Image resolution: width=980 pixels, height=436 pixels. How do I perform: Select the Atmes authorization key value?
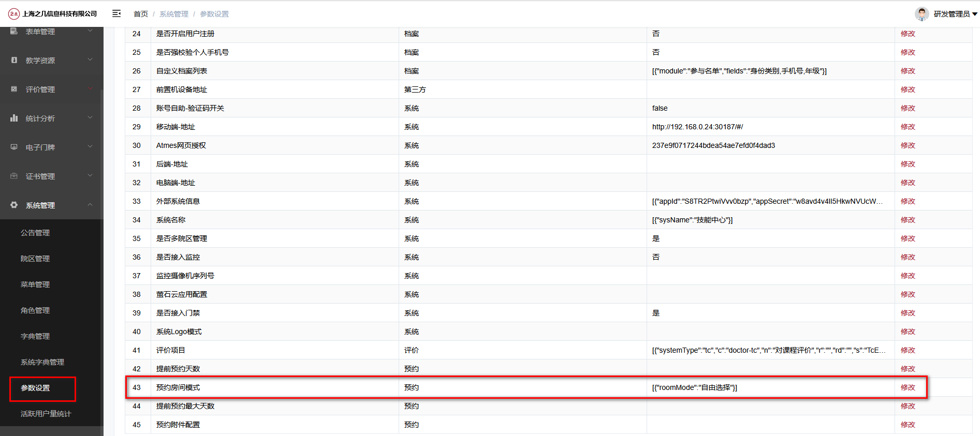[x=714, y=145]
